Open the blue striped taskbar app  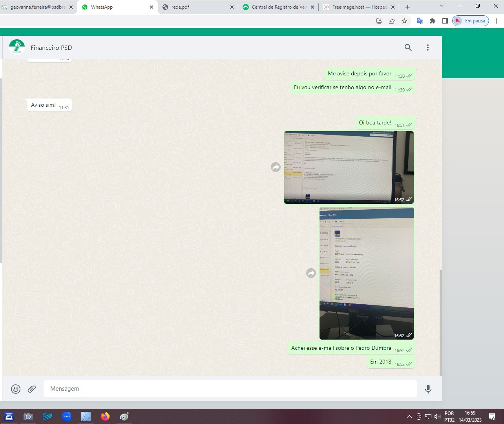(47, 417)
